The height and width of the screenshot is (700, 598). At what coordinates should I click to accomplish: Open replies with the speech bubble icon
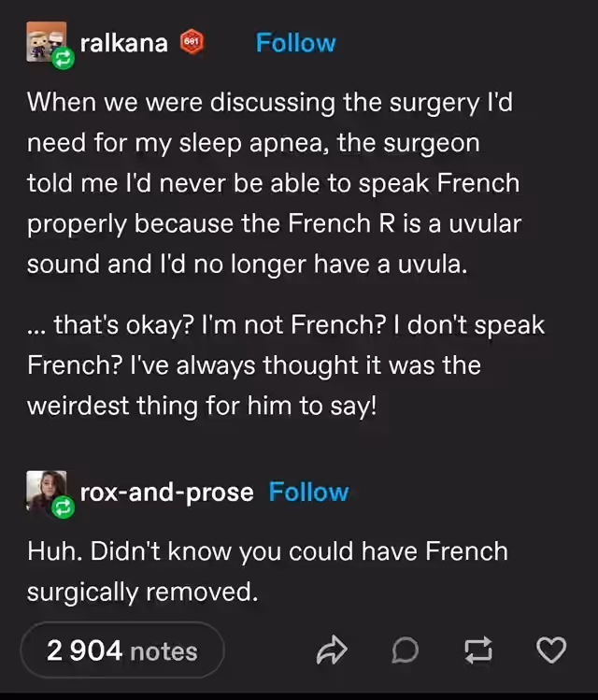tap(406, 650)
